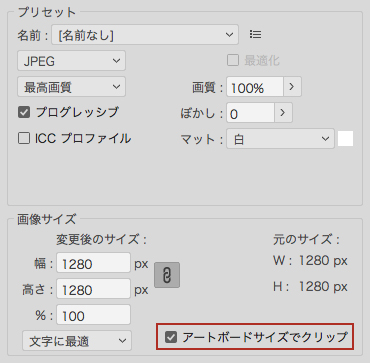Click the ぼかし slider arrow button
Image resolution: width=370 pixels, height=363 pixels.
pyautogui.click(x=283, y=113)
